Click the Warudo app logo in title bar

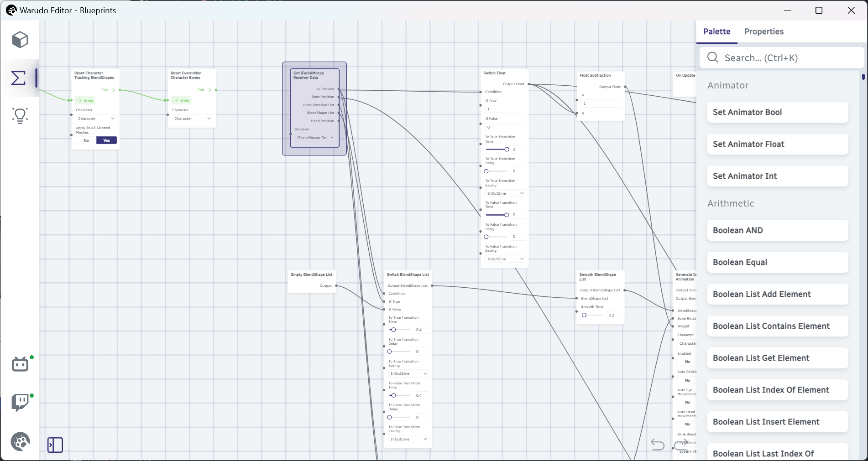11,10
